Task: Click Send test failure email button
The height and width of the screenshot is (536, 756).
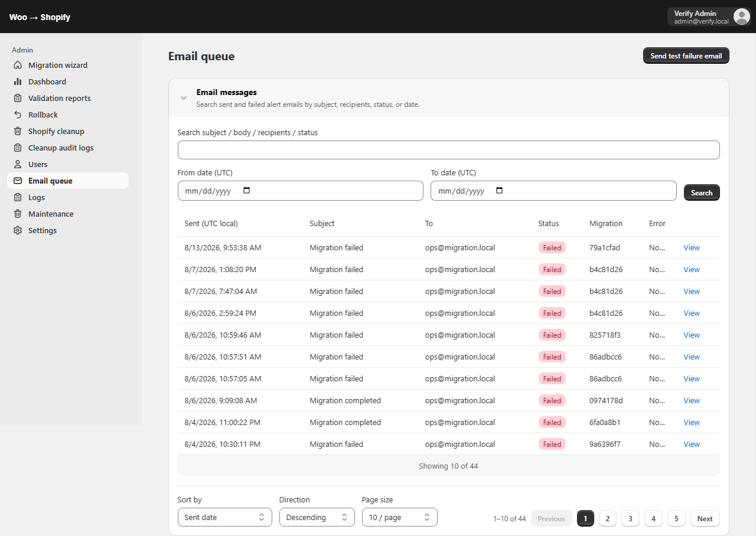Action: click(686, 56)
